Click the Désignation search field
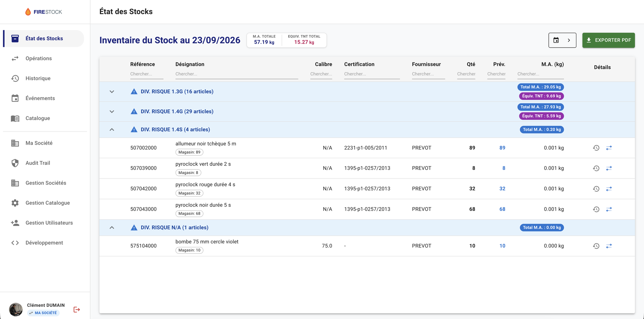This screenshot has height=319, width=644. pos(236,74)
